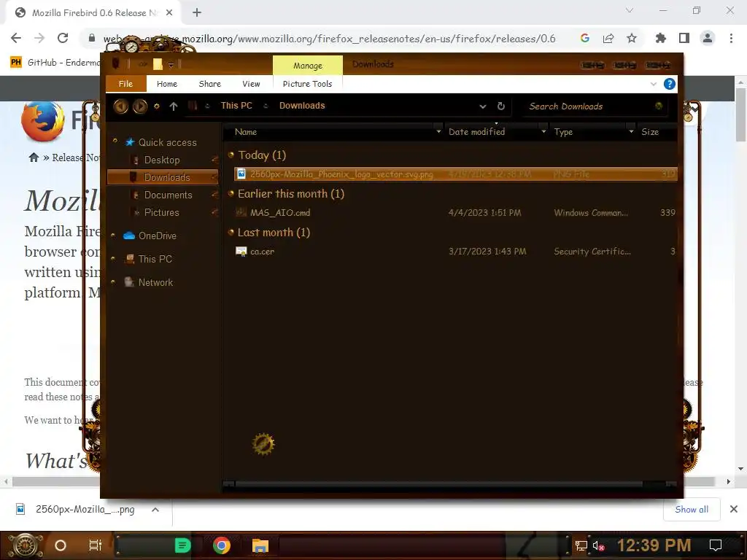This screenshot has width=747, height=560.
Task: Open the Date modified filter dropdown
Action: coord(543,131)
